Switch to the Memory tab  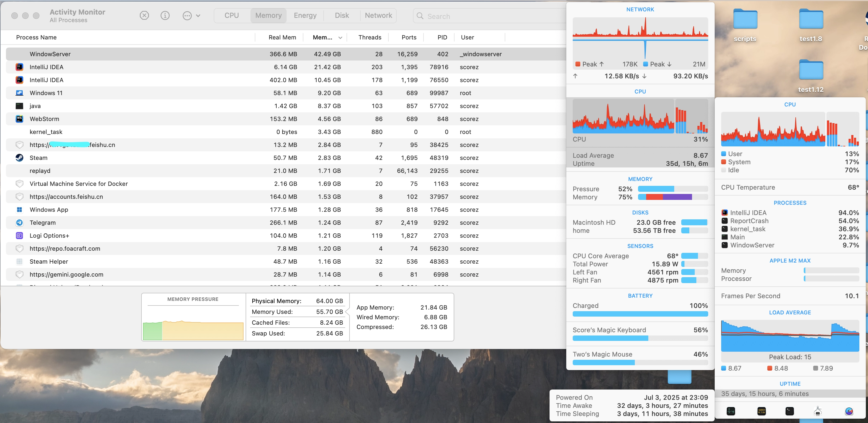pyautogui.click(x=268, y=15)
